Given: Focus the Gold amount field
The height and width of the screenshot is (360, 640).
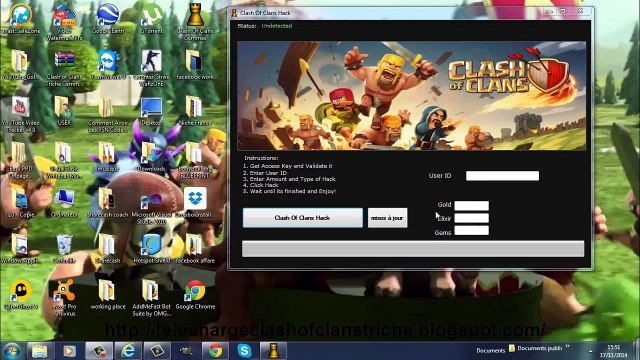Looking at the screenshot, I should coord(471,205).
